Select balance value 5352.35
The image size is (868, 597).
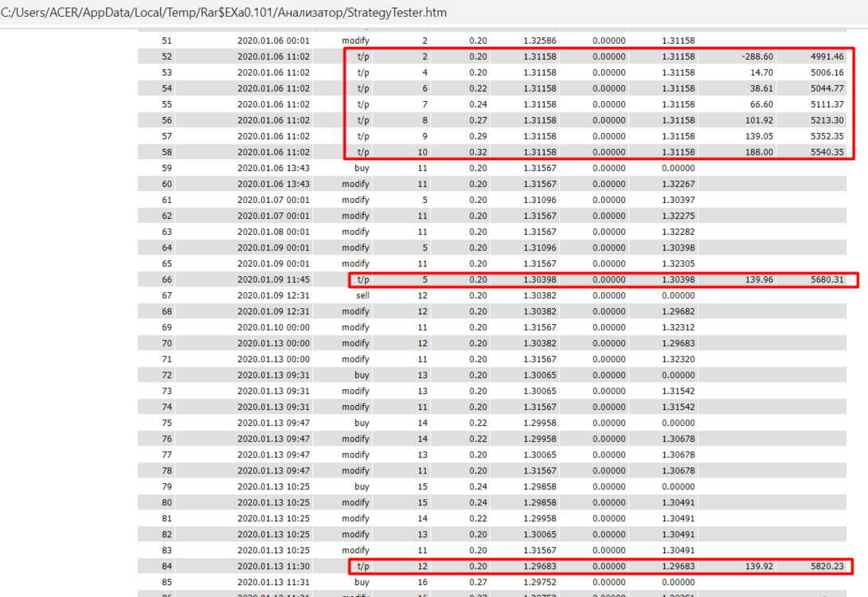[827, 136]
